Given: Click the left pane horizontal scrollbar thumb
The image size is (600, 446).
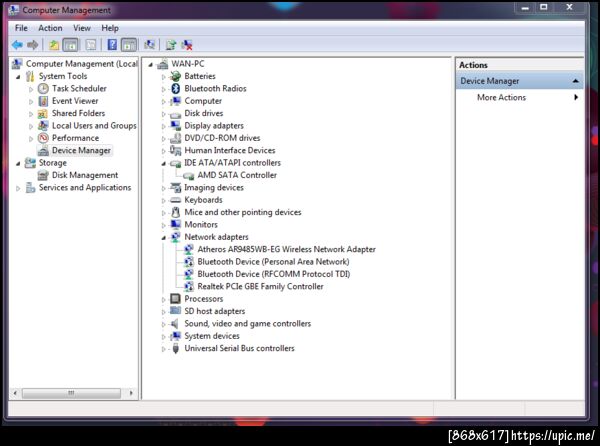Looking at the screenshot, I should 71,393.
